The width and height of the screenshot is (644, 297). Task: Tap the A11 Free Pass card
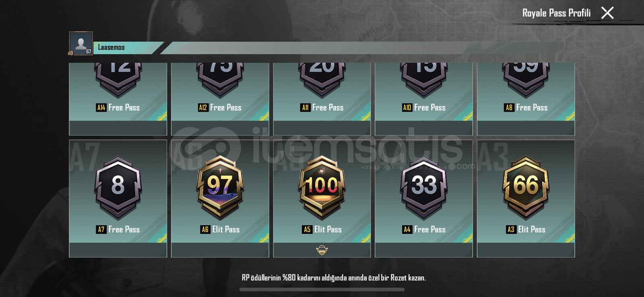[x=322, y=99]
